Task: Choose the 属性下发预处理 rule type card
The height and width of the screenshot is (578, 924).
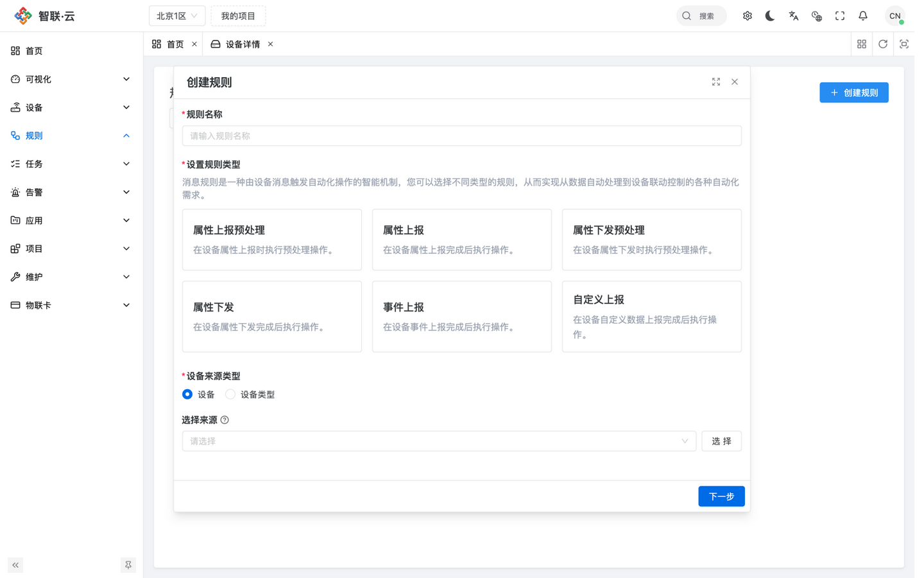Action: tap(652, 240)
